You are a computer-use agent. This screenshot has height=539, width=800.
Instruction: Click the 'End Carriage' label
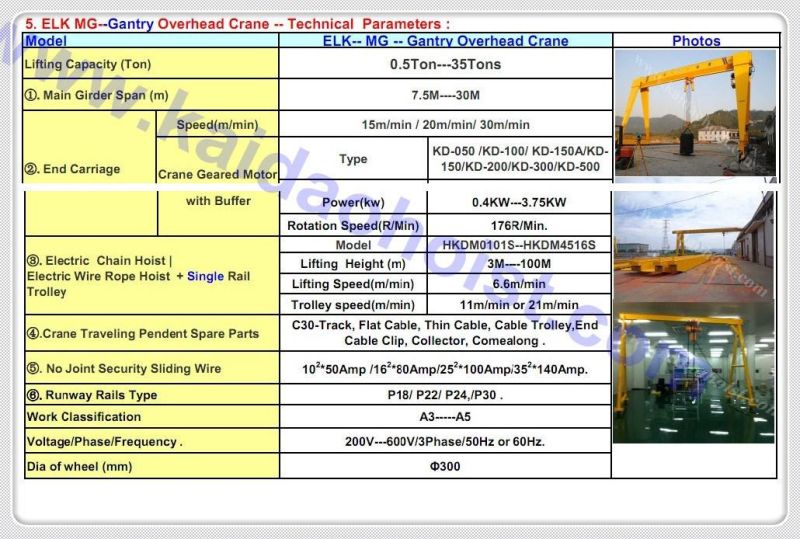click(x=72, y=169)
